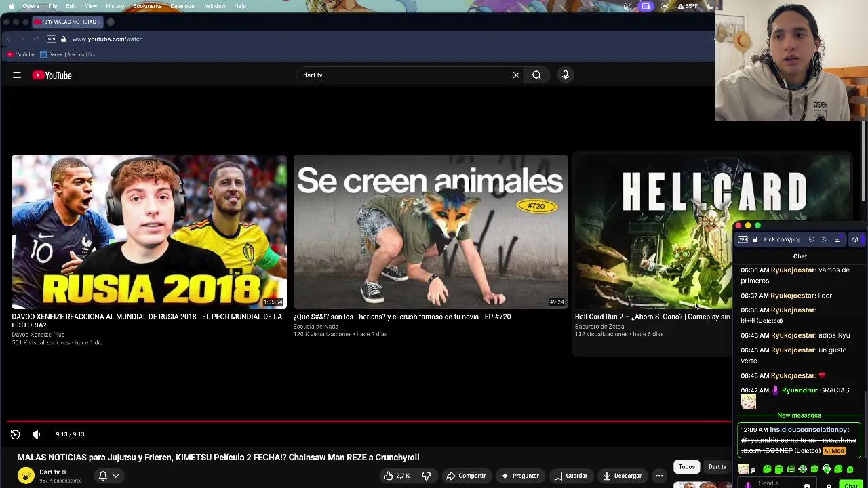
Task: Click the search magnifier button
Action: 536,75
